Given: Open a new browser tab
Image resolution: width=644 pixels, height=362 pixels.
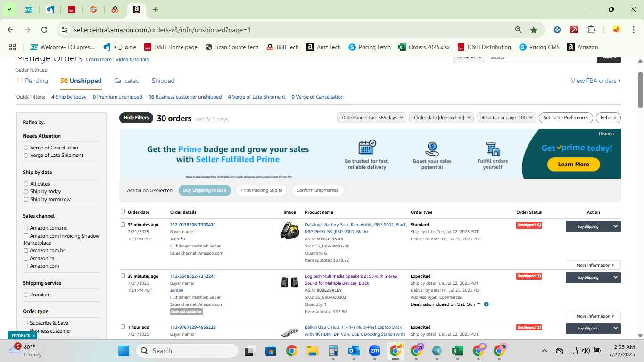Looking at the screenshot, I should click(156, 9).
